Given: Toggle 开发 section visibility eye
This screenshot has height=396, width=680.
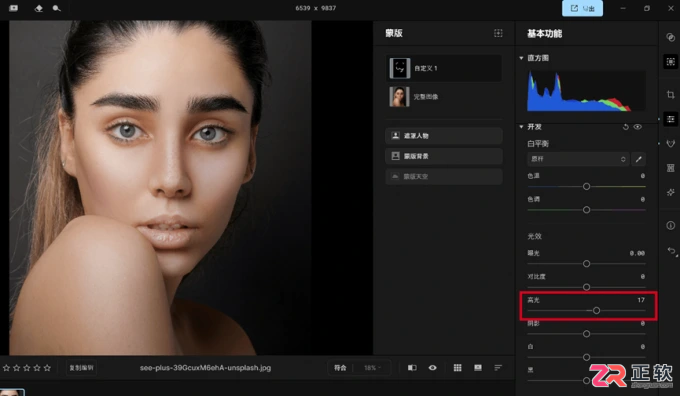Looking at the screenshot, I should coord(638,127).
